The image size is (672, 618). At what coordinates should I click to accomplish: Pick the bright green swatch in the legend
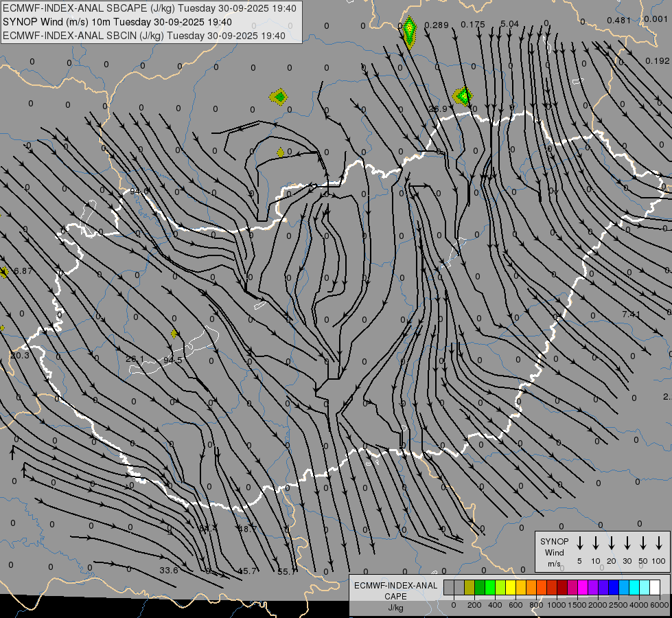pos(490,588)
